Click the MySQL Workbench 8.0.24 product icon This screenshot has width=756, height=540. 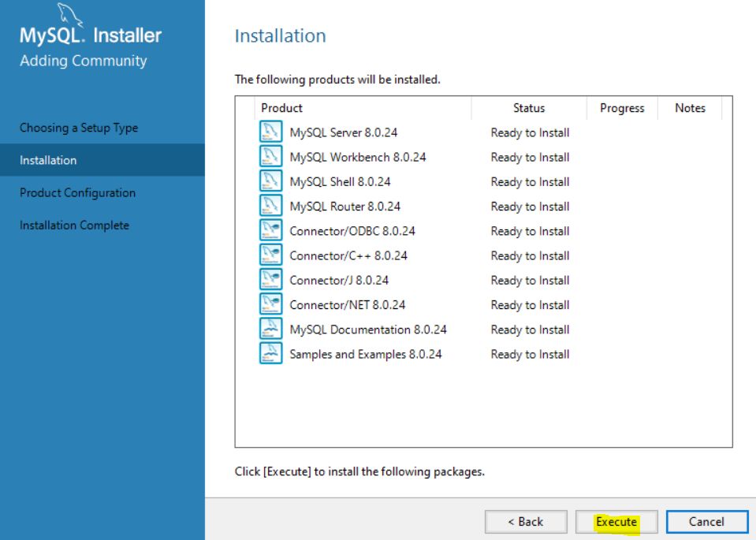click(x=270, y=156)
